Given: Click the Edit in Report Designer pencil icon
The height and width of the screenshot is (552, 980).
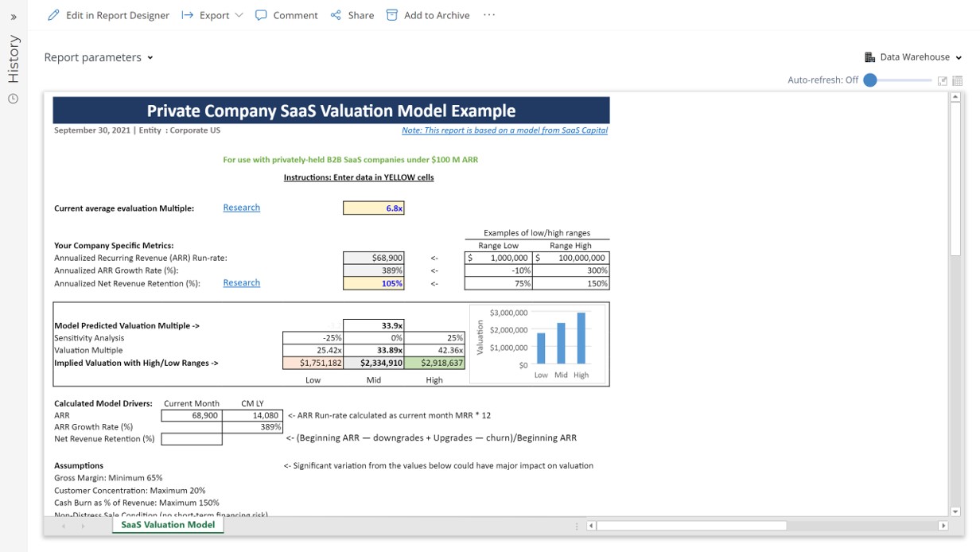Looking at the screenshot, I should (x=53, y=15).
